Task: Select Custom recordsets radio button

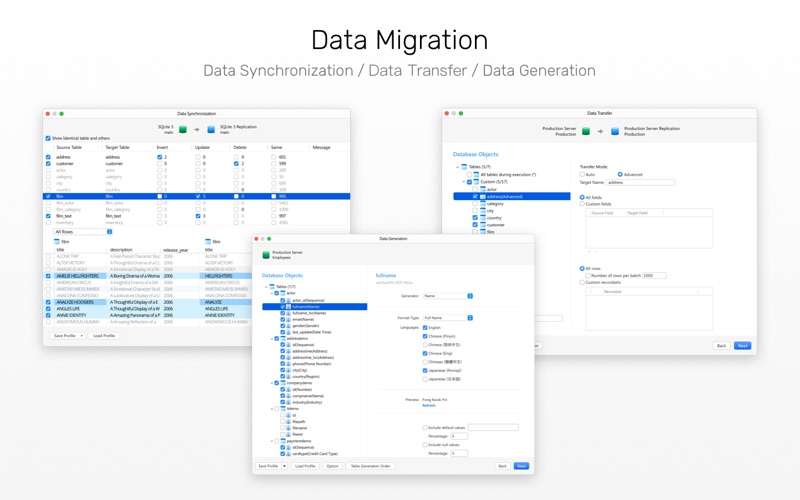Action: coord(582,282)
